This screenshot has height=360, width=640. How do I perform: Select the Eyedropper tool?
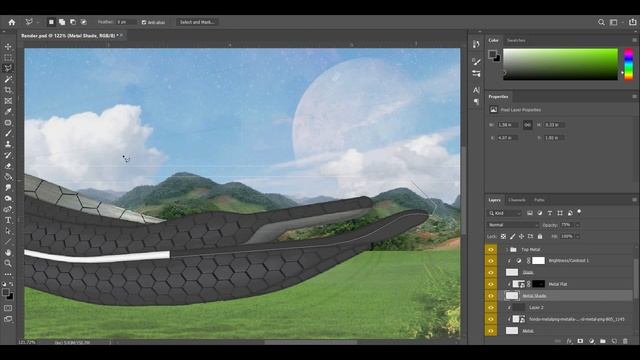coord(8,111)
